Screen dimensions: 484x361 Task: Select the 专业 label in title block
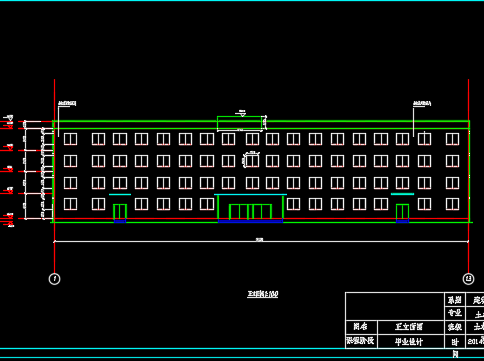pyautogui.click(x=455, y=313)
